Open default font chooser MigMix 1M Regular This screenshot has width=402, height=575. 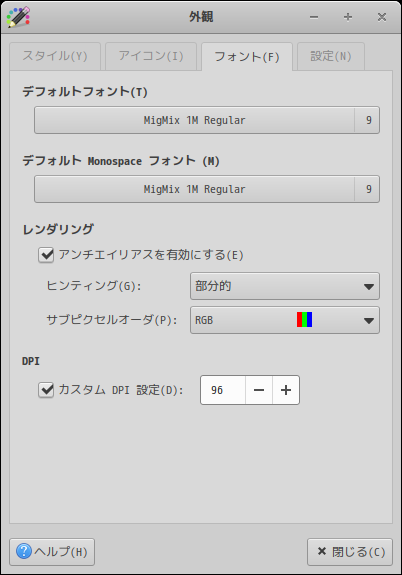(x=207, y=120)
